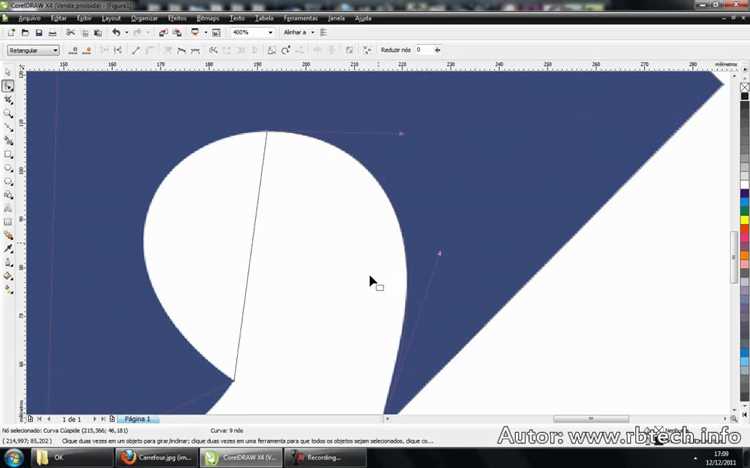Switch to Página 1 tab
The image size is (750, 468).
138,419
